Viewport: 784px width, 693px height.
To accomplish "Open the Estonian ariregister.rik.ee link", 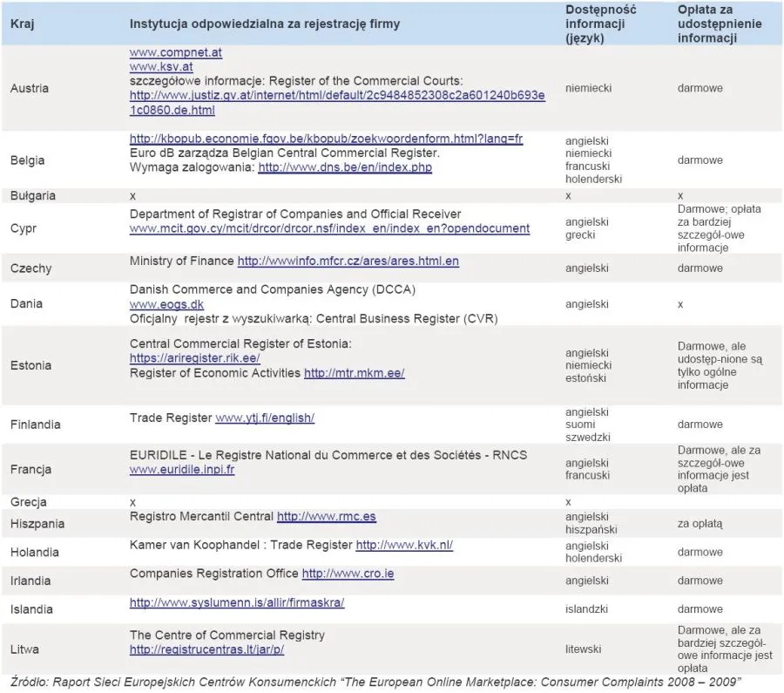I will (x=194, y=358).
